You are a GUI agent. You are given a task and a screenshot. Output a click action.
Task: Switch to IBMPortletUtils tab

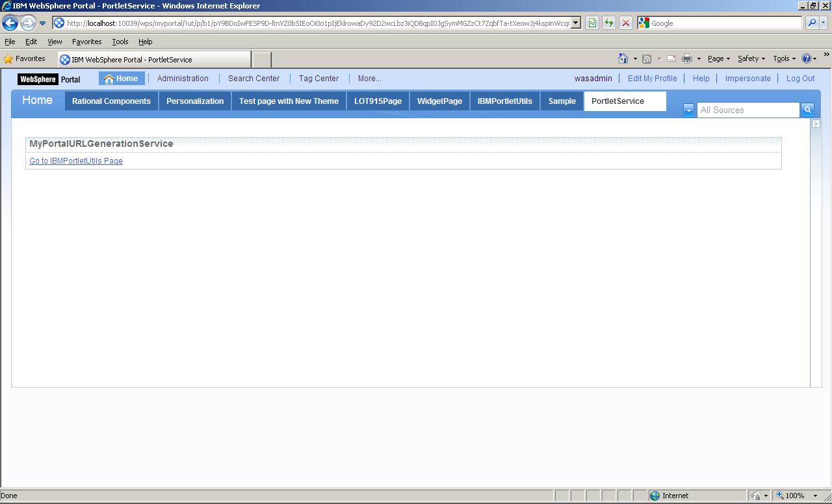pyautogui.click(x=504, y=101)
